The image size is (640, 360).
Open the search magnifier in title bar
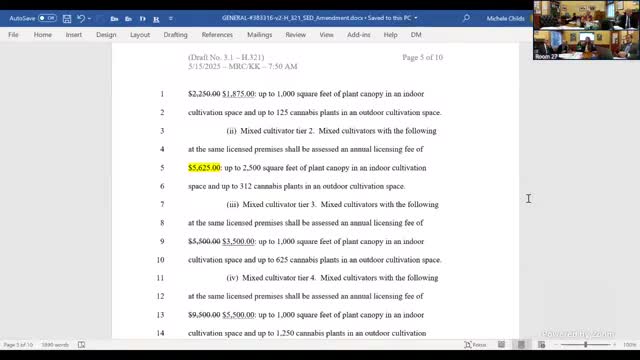[x=466, y=18]
